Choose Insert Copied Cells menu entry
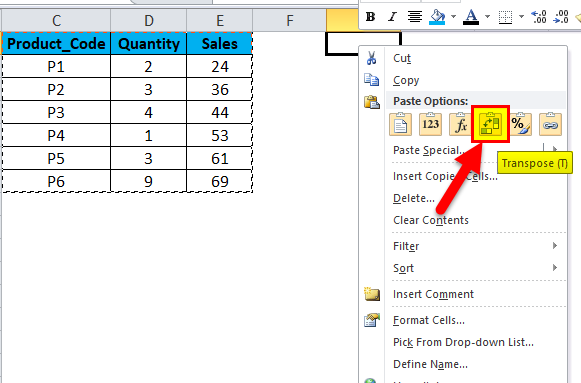This screenshot has width=581, height=383. pos(445,176)
